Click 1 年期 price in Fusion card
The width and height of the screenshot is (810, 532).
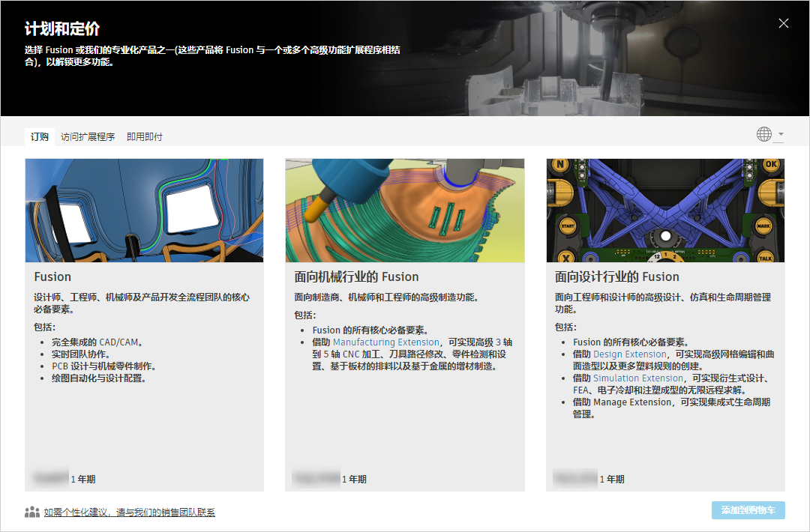click(83, 480)
